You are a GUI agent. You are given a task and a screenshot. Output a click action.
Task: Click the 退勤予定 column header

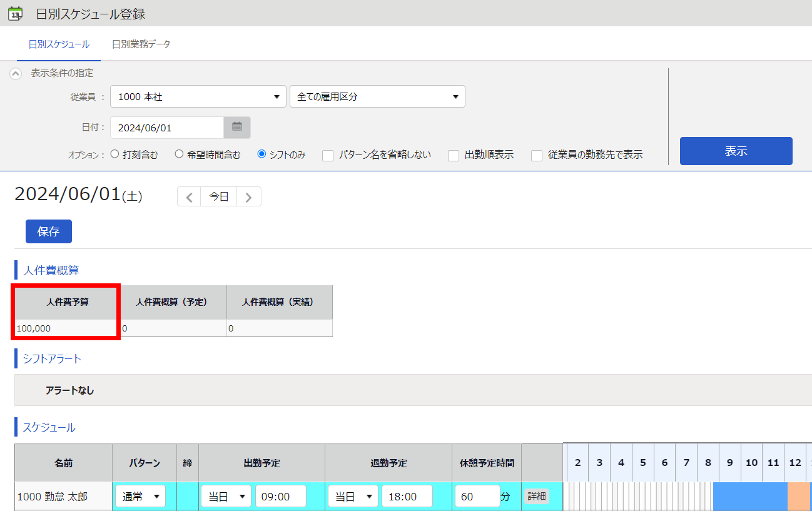pos(388,463)
